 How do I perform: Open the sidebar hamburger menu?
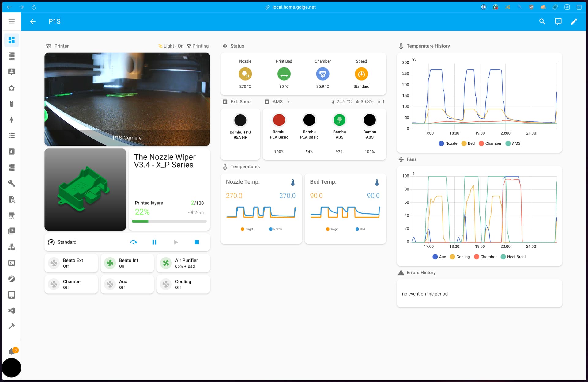click(x=12, y=21)
